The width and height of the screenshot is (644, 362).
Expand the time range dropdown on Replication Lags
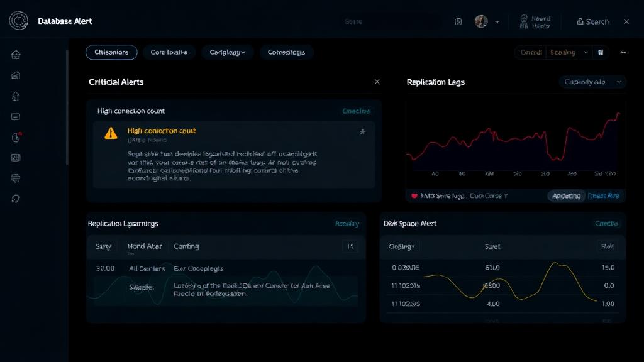591,82
